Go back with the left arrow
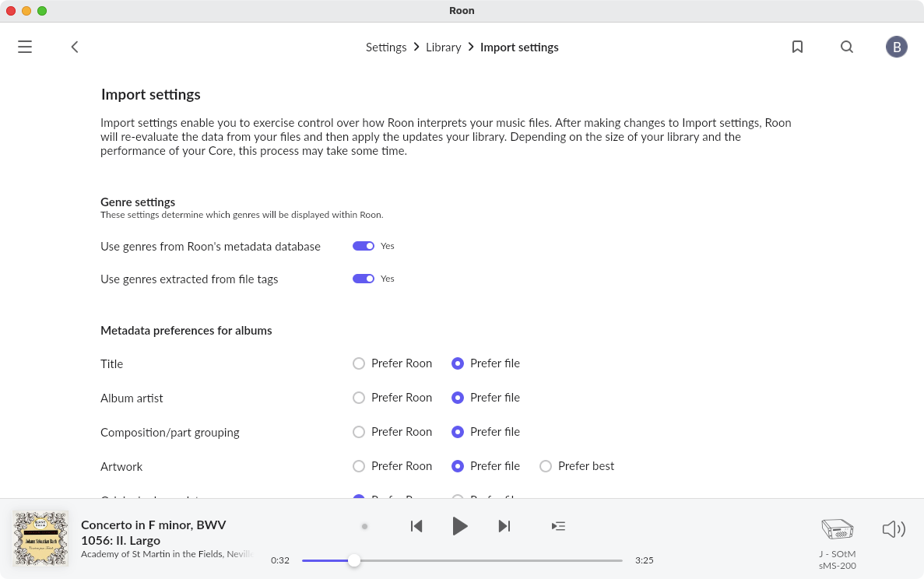The width and height of the screenshot is (924, 579). pyautogui.click(x=74, y=47)
